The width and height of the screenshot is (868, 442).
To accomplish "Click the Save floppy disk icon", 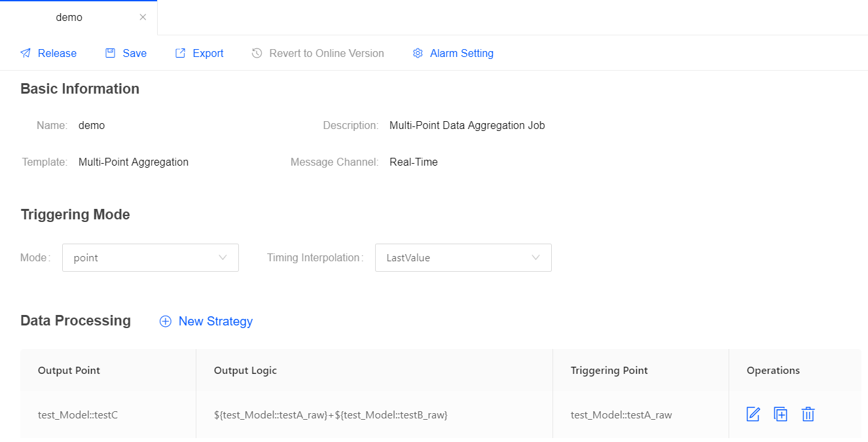I will (x=111, y=54).
